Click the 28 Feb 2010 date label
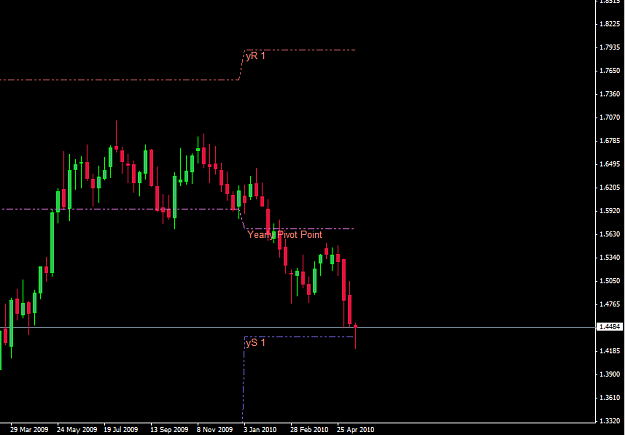 (310, 429)
